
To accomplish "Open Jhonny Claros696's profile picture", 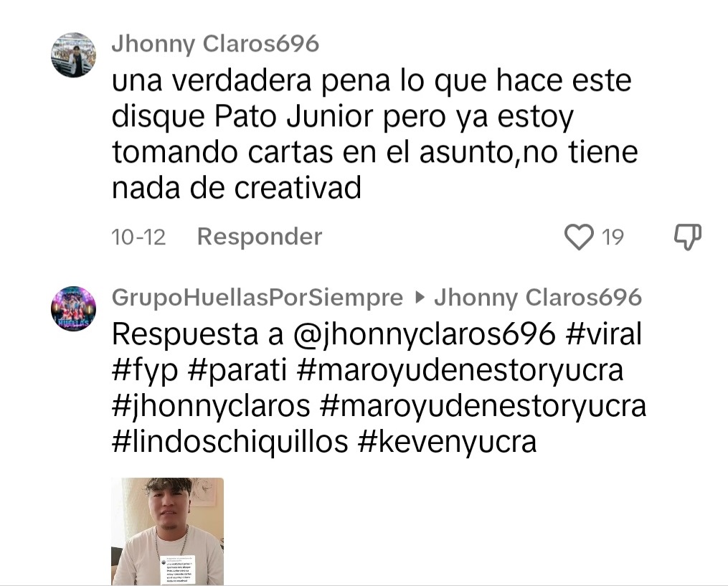I will 73,55.
